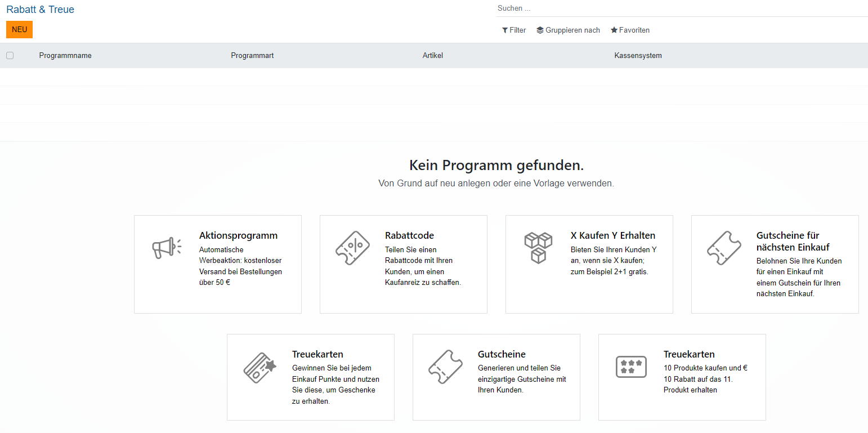
Task: Select the X Kaufen Y Erhalten template title
Action: [613, 235]
